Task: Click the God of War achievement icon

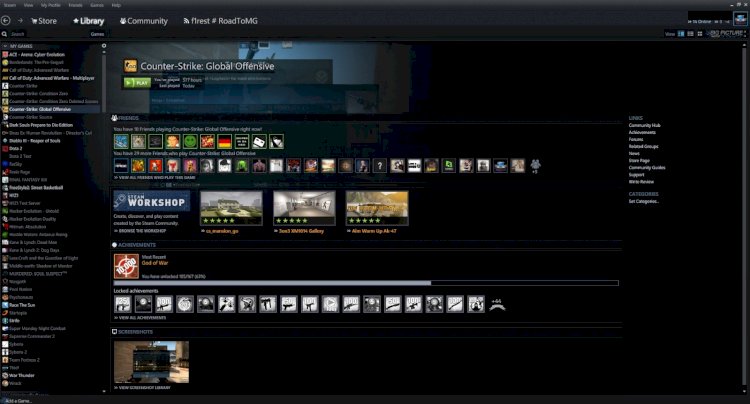Action: [126, 266]
